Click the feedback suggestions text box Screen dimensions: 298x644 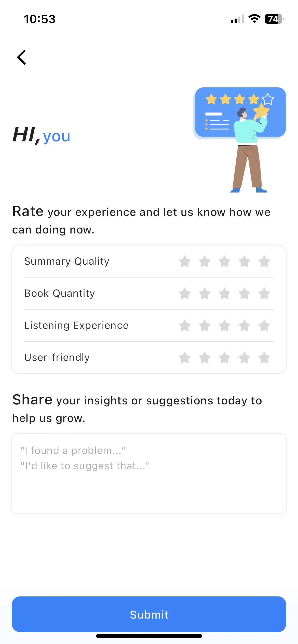(149, 473)
